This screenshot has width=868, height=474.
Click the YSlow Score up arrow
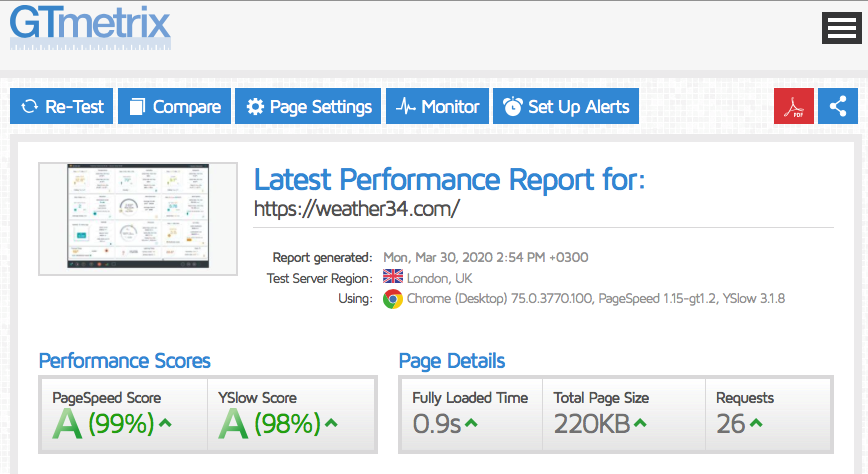(331, 424)
